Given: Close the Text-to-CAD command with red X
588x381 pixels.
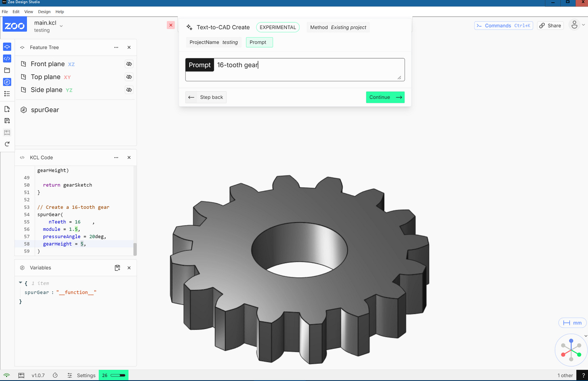Looking at the screenshot, I should [171, 25].
